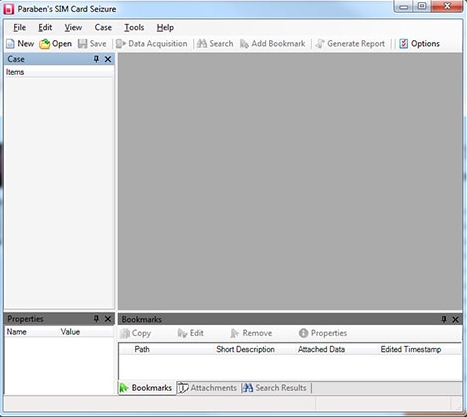Sort bookmarks by Edited Timestamp column

pos(419,349)
